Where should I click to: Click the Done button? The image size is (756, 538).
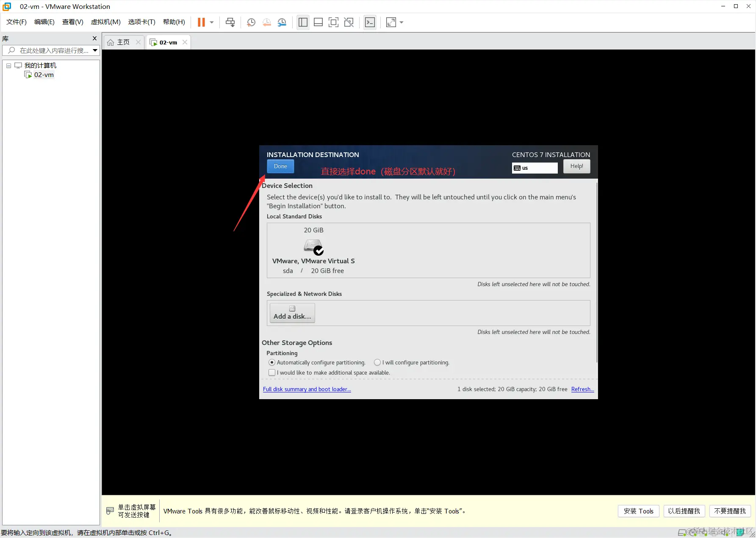tap(280, 166)
